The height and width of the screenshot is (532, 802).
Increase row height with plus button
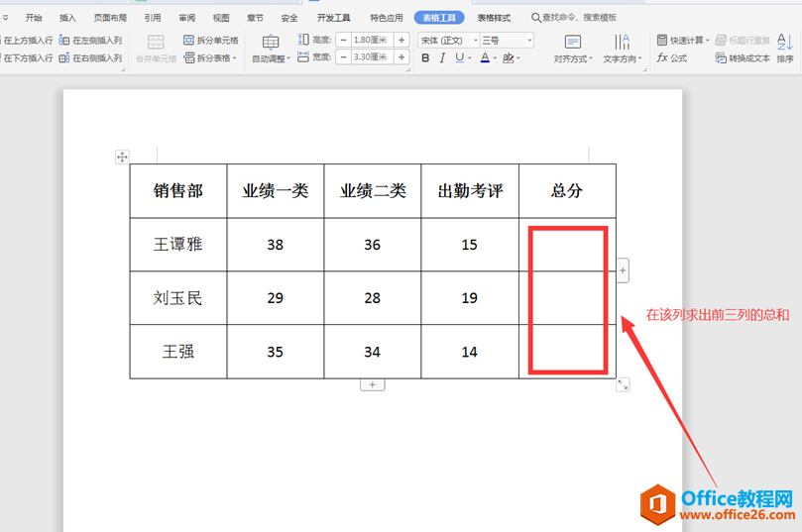(401, 40)
